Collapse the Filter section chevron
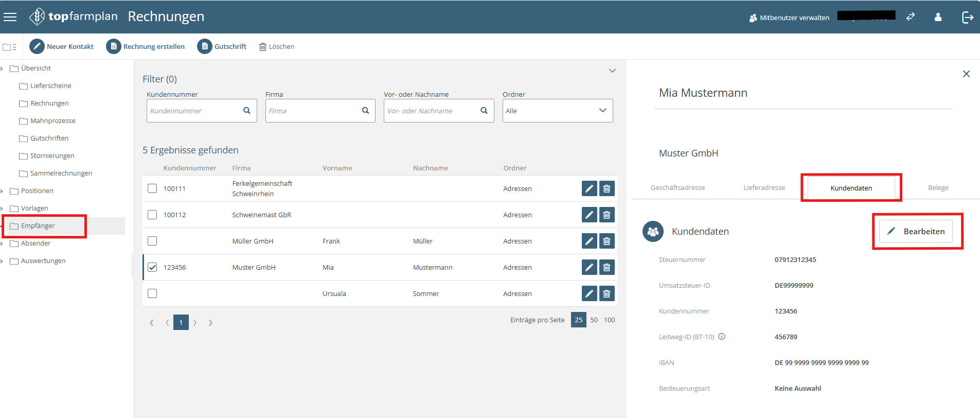Image resolution: width=980 pixels, height=418 pixels. (612, 71)
